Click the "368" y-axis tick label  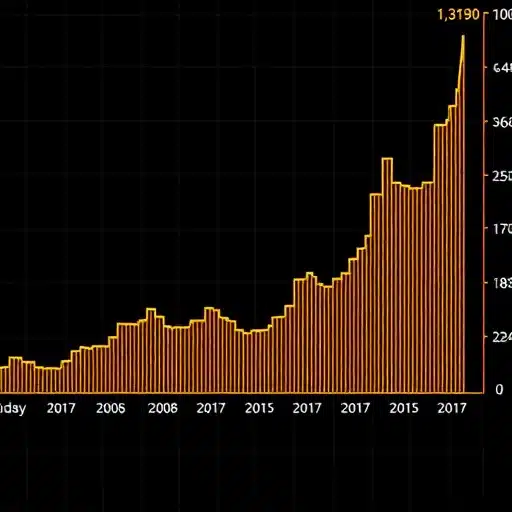(502, 122)
